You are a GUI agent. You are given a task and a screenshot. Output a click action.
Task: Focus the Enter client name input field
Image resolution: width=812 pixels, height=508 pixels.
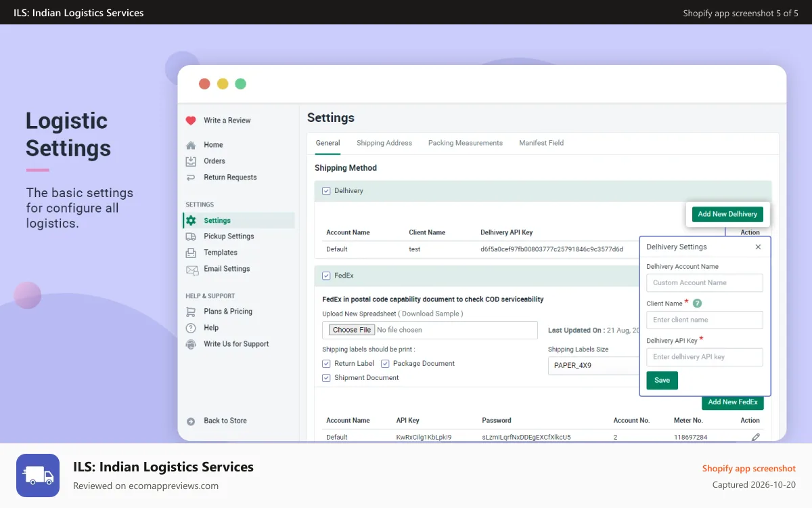point(704,320)
